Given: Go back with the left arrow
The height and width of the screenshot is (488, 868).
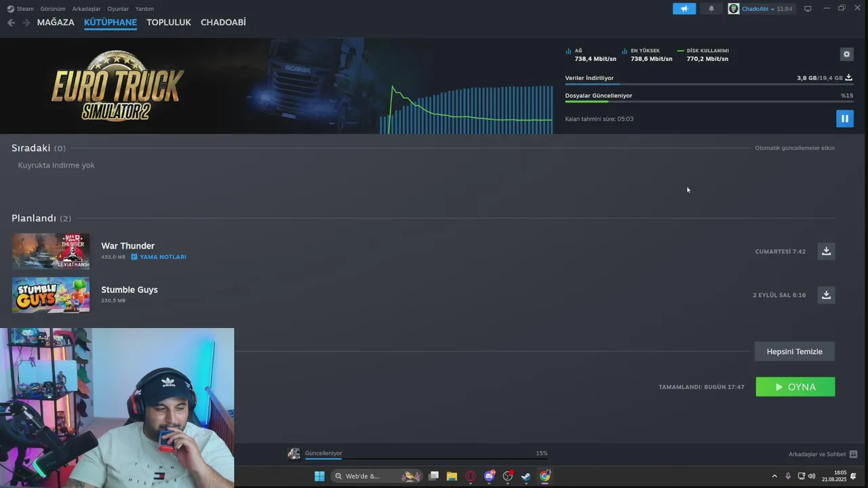Looking at the screenshot, I should point(11,22).
